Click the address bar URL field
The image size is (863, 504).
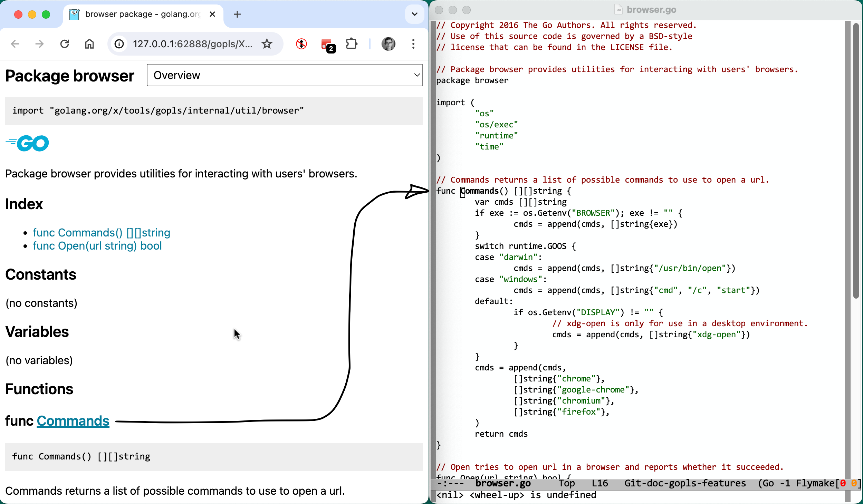point(192,44)
